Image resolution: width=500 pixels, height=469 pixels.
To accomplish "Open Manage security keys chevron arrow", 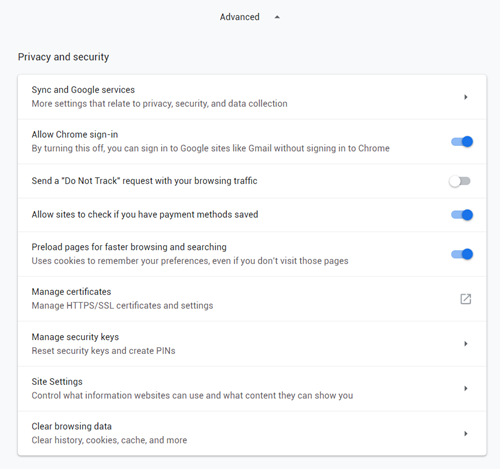I will tap(466, 344).
